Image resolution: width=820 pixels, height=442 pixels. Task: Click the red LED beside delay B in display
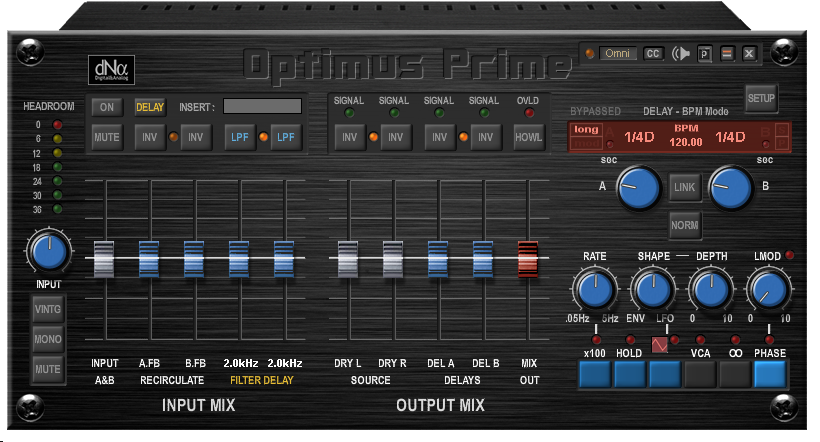pos(766,144)
